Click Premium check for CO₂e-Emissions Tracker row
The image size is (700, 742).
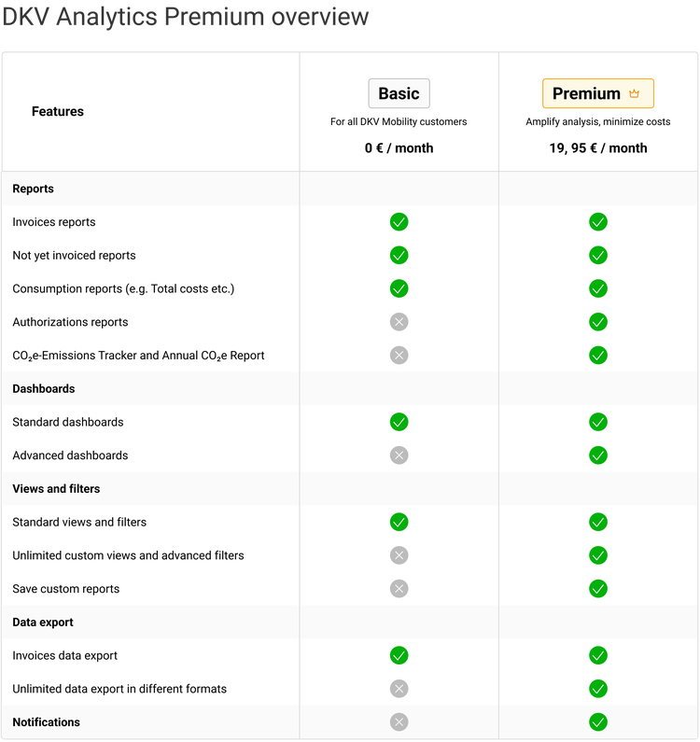point(598,356)
